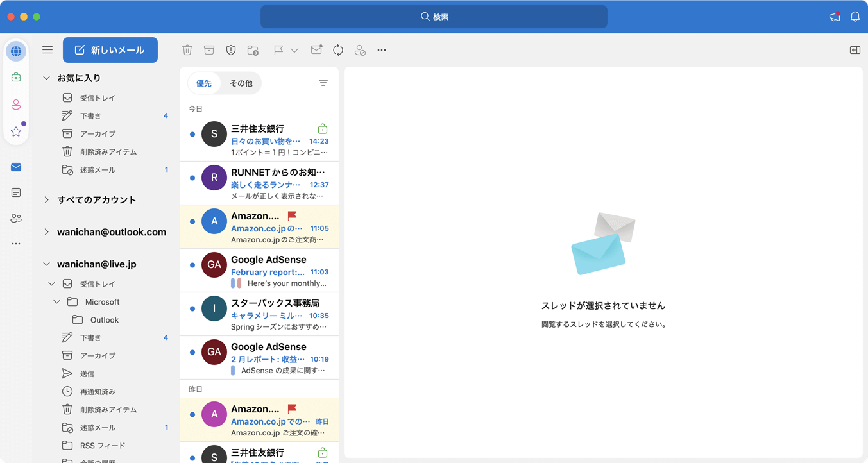Toggle the hamburger sidebar menu

[47, 50]
